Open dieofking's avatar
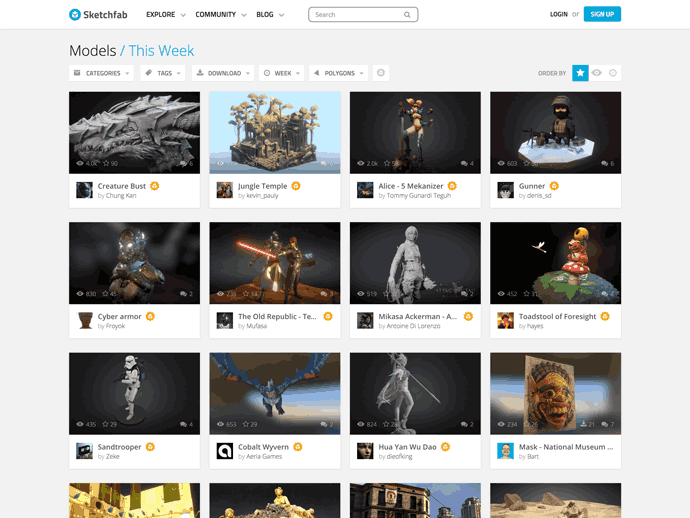Screen dimensions: 690x518 click(365, 451)
